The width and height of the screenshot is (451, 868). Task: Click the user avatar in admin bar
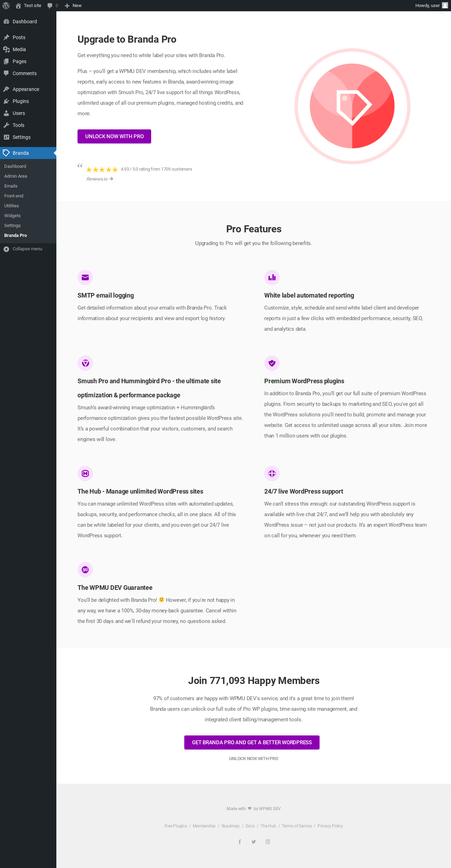click(x=445, y=5)
